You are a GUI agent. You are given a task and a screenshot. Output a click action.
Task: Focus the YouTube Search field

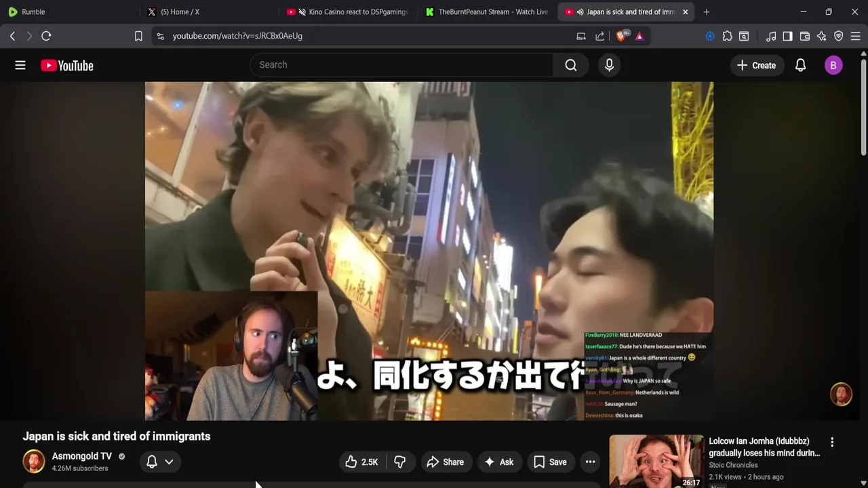(x=401, y=65)
